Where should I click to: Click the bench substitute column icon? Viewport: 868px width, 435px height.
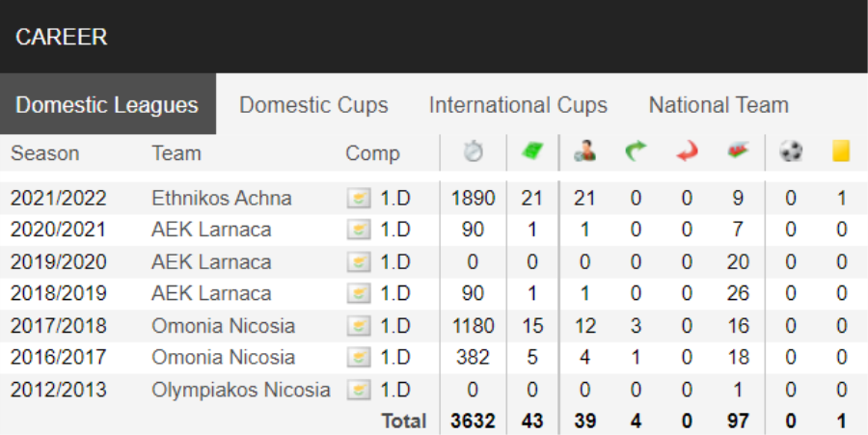coord(738,151)
